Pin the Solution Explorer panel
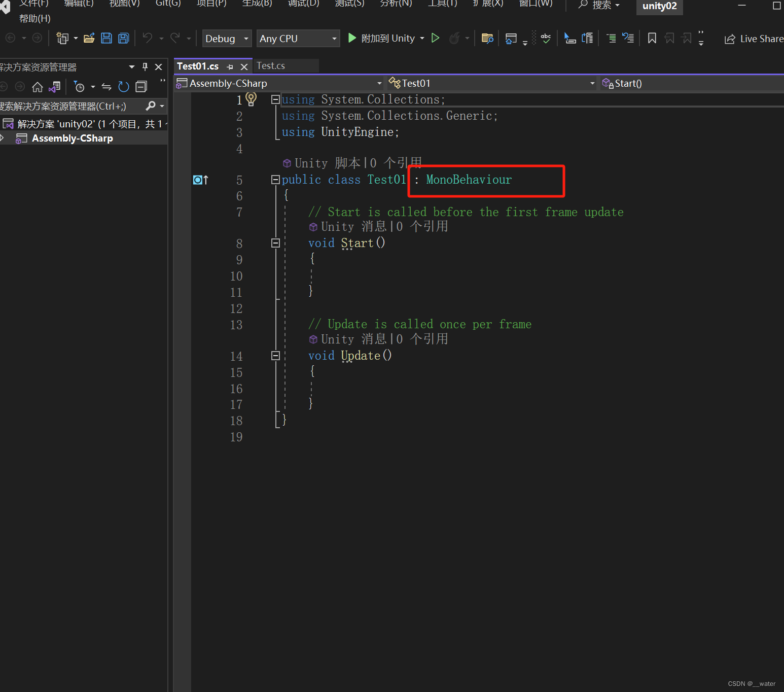Screen dimensions: 784x692 pyautogui.click(x=144, y=66)
